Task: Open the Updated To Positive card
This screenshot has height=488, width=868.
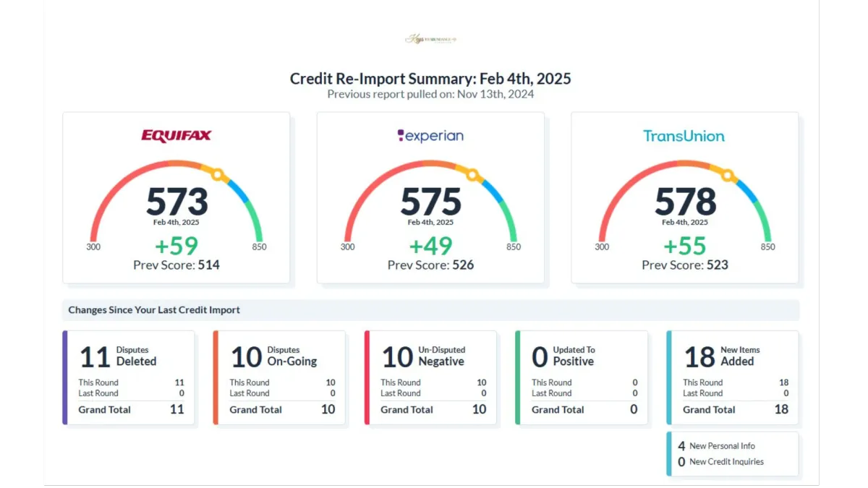Action: [x=582, y=377]
